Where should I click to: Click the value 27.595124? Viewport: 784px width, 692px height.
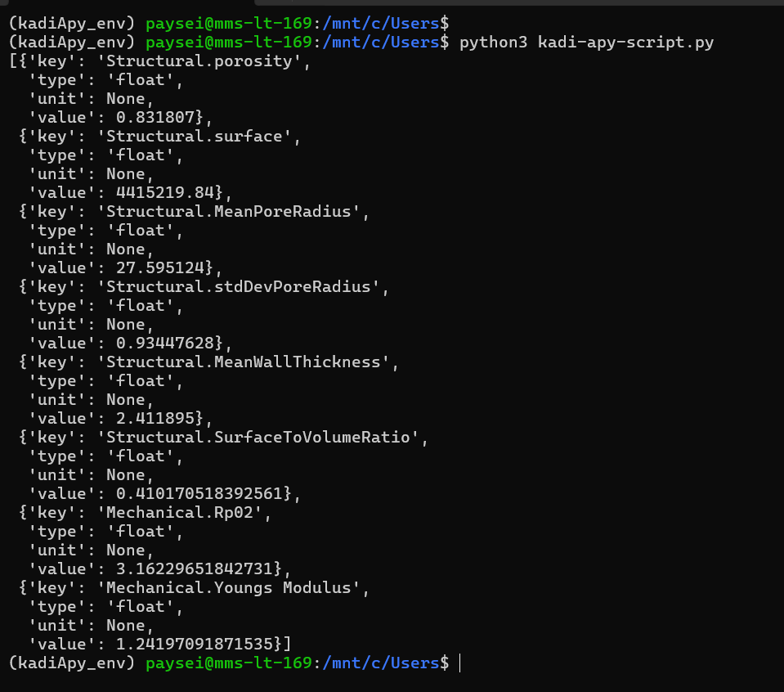(160, 267)
